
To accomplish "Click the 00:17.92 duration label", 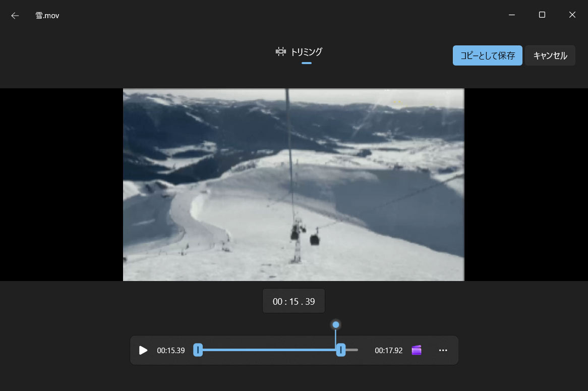I will pos(388,351).
